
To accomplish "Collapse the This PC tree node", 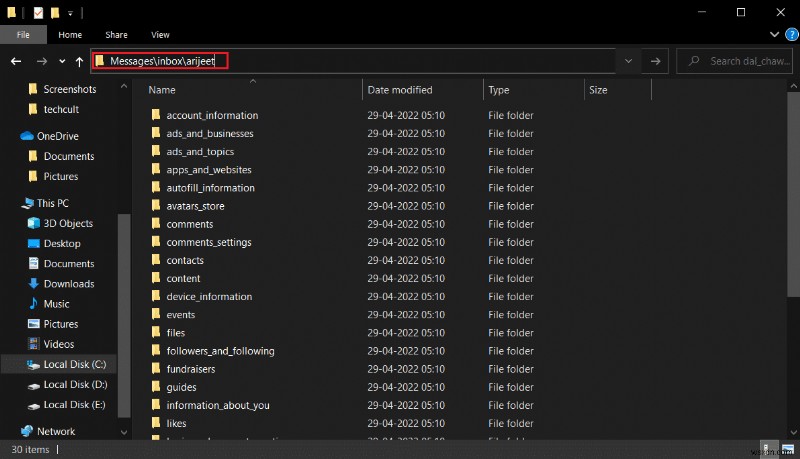I will 10,203.
